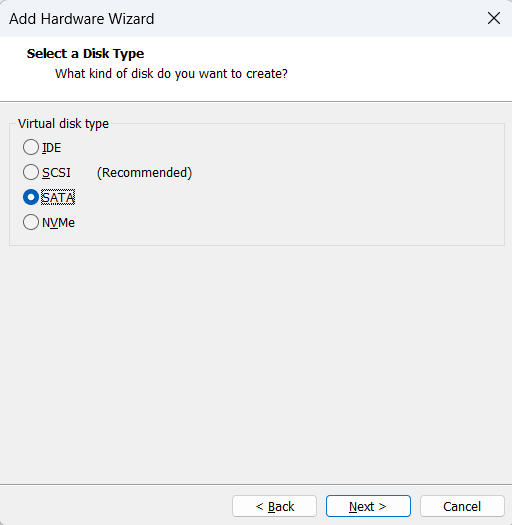The image size is (512, 525).
Task: Proceed with the Next button
Action: point(368,506)
